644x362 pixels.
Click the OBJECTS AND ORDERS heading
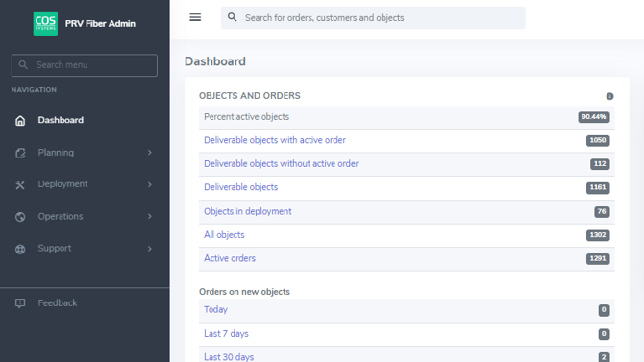click(x=250, y=96)
